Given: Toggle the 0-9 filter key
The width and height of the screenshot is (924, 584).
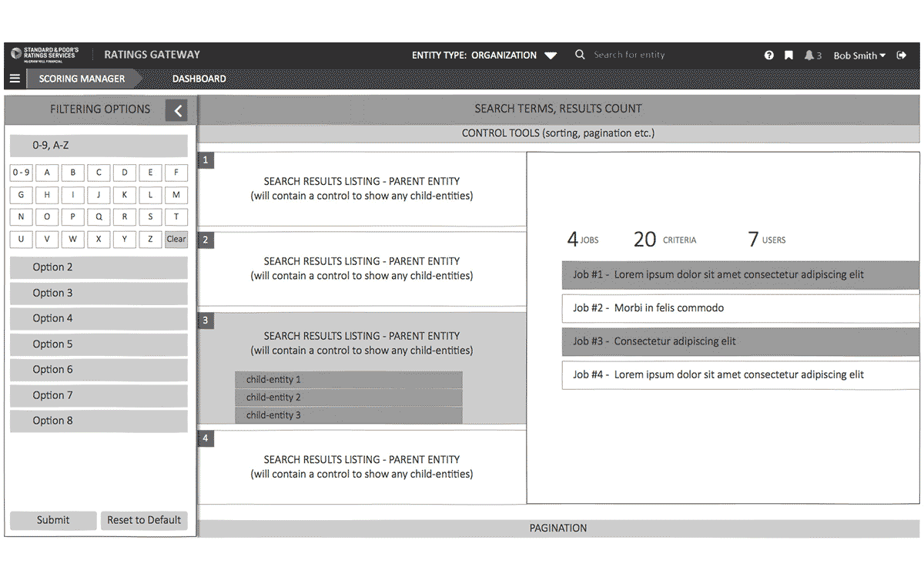Looking at the screenshot, I should [21, 173].
